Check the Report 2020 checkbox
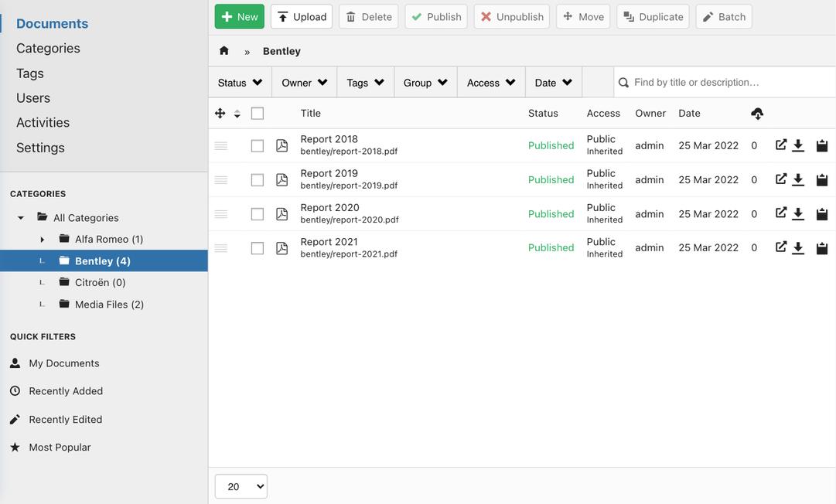The width and height of the screenshot is (836, 504). [x=258, y=213]
